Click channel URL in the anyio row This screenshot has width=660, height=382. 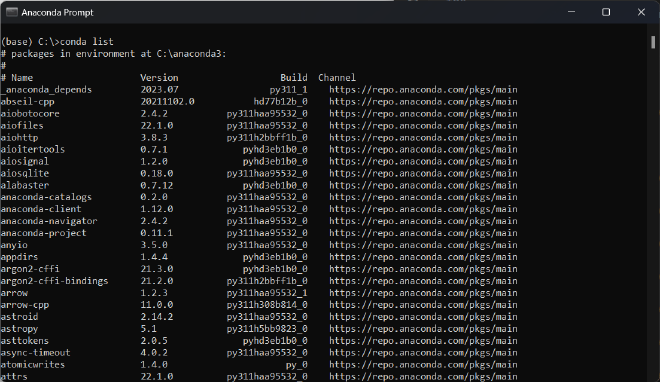(x=423, y=245)
